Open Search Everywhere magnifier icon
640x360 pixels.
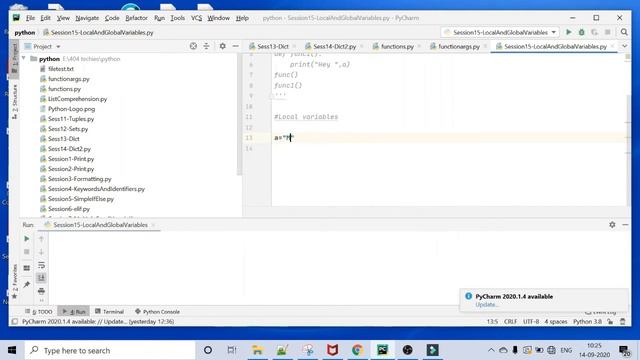pyautogui.click(x=624, y=32)
